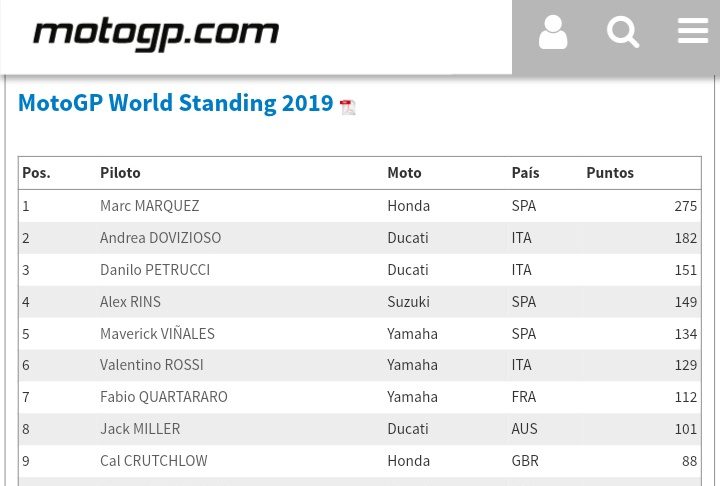Click the motogp.com logo
Image resolution: width=720 pixels, height=486 pixels.
pyautogui.click(x=156, y=35)
